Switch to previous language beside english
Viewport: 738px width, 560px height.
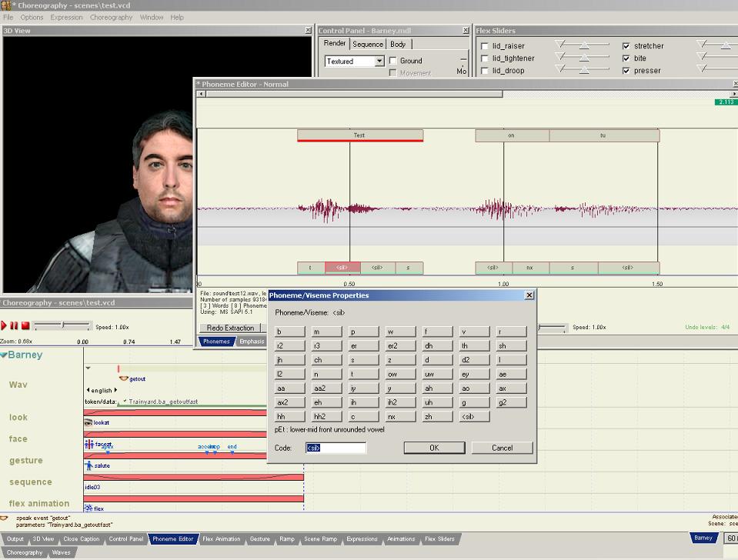88,390
